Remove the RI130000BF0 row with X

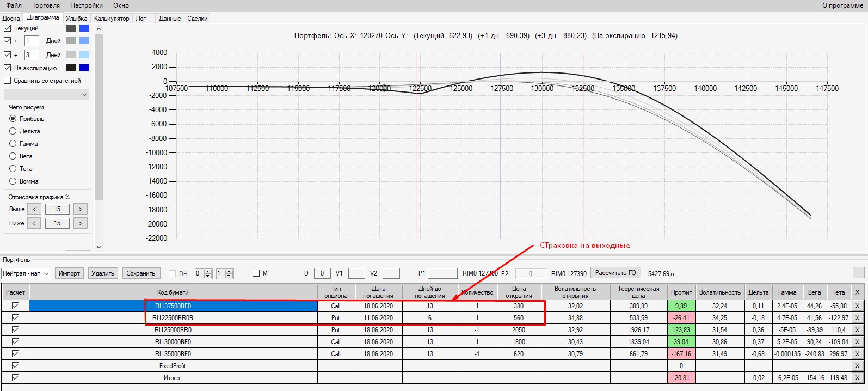pyautogui.click(x=858, y=342)
